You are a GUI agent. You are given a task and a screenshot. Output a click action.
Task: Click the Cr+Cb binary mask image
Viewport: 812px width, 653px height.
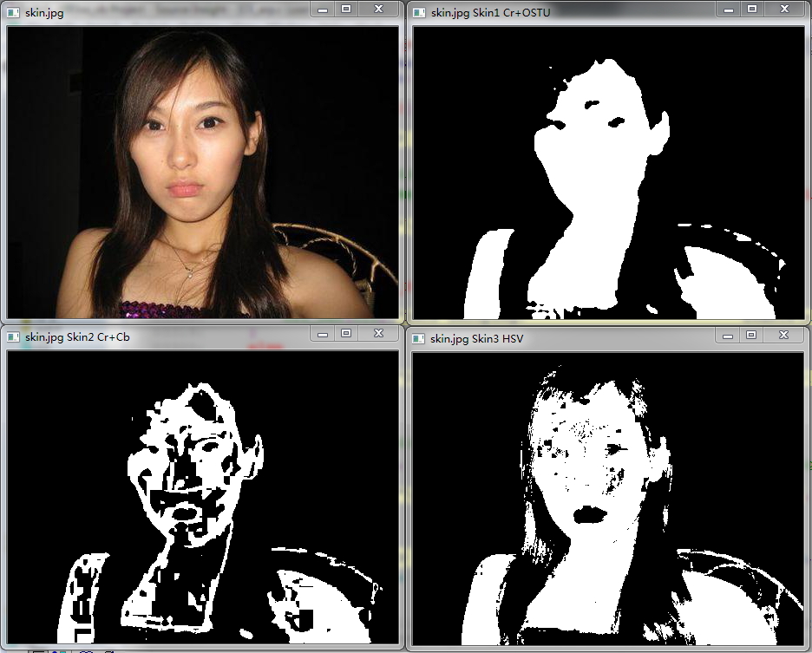point(202,497)
